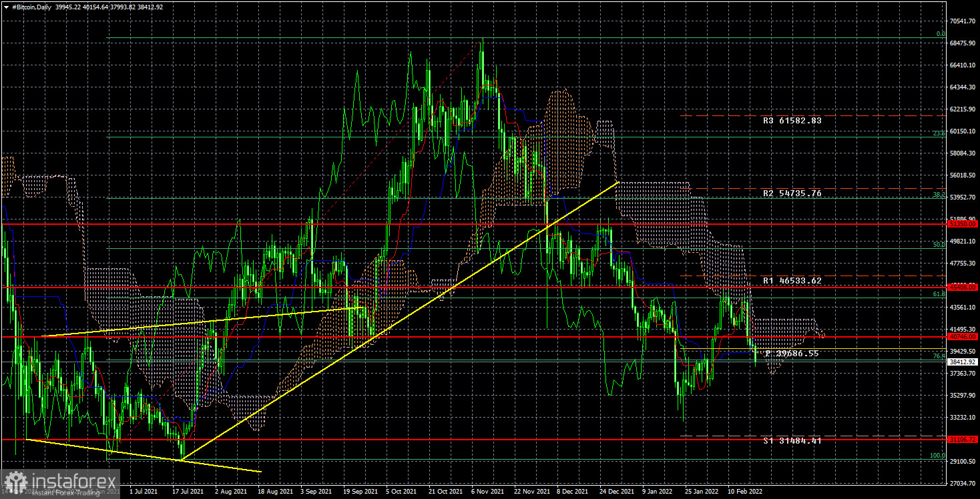This screenshot has width=980, height=499.
Task: Click the 19 Sep 2021 date label
Action: (x=360, y=491)
